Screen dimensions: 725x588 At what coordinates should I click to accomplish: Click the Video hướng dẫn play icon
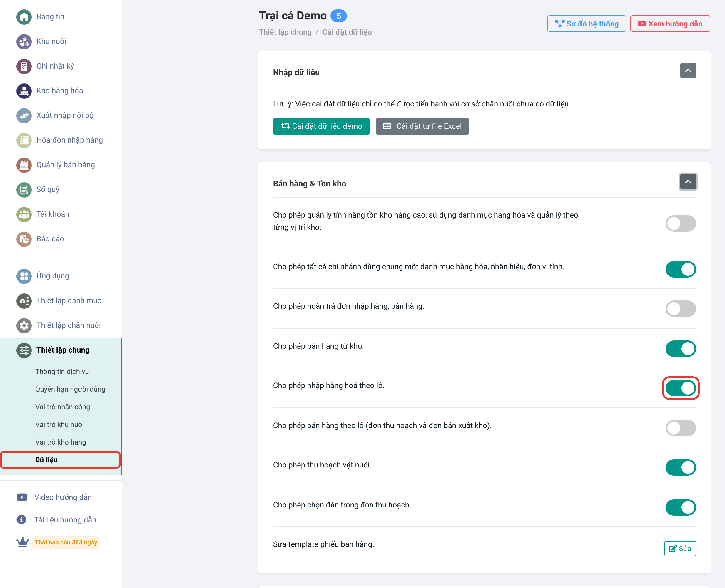(22, 497)
